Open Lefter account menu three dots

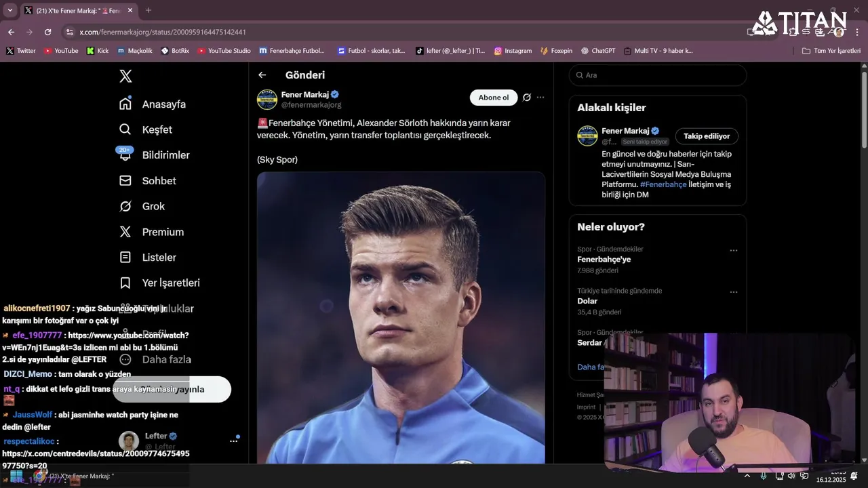[233, 441]
